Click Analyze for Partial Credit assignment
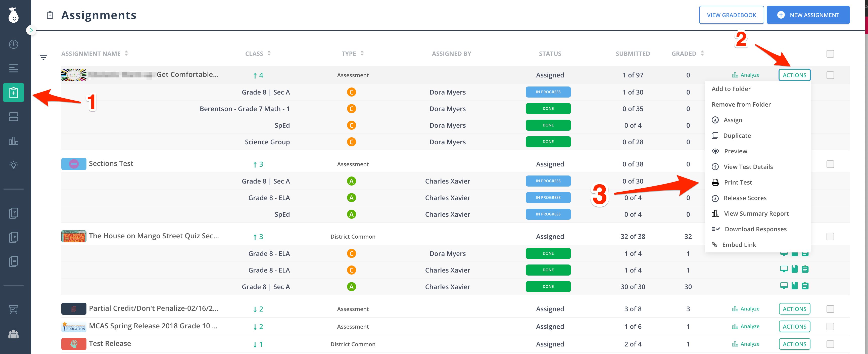 tap(746, 309)
